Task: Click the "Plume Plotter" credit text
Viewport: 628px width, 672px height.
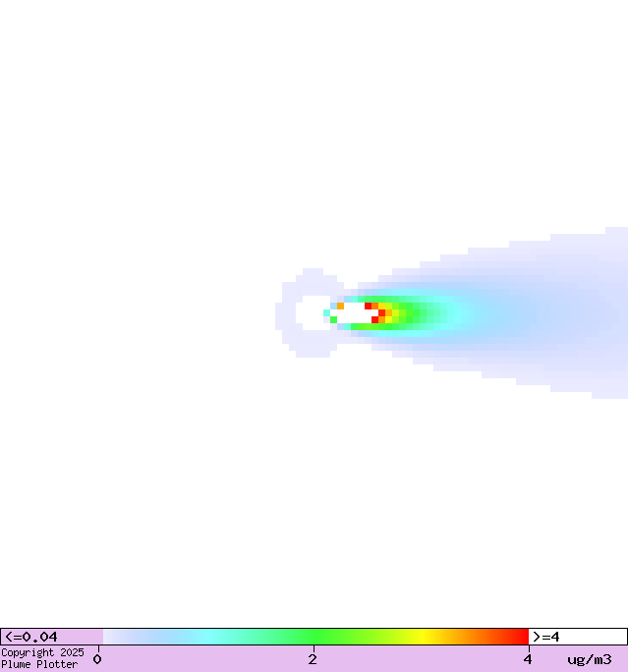Action: [x=39, y=664]
